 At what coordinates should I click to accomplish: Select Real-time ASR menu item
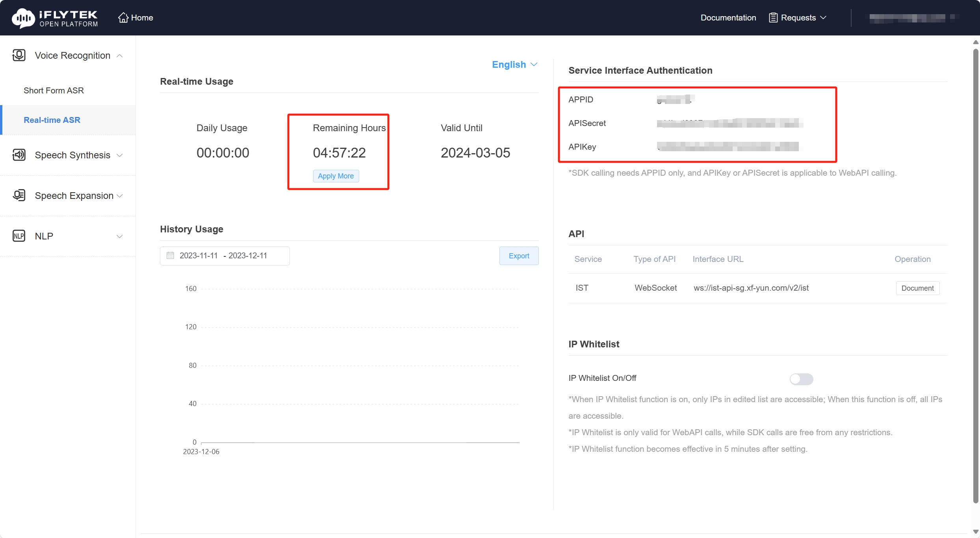pos(52,120)
